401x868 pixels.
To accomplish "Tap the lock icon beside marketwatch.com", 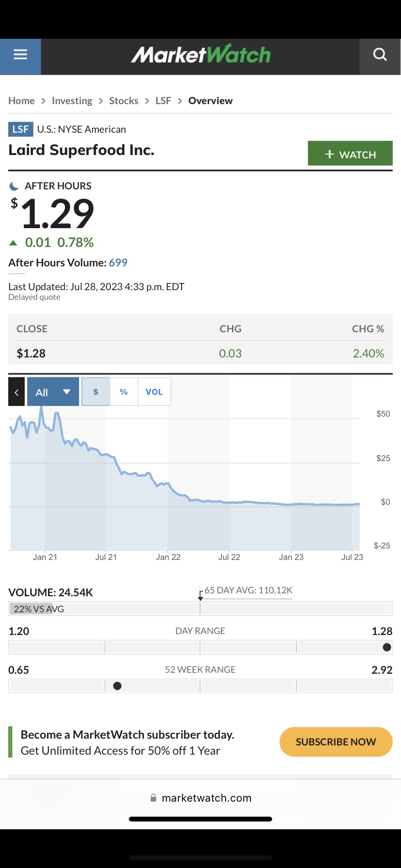I will tap(154, 798).
